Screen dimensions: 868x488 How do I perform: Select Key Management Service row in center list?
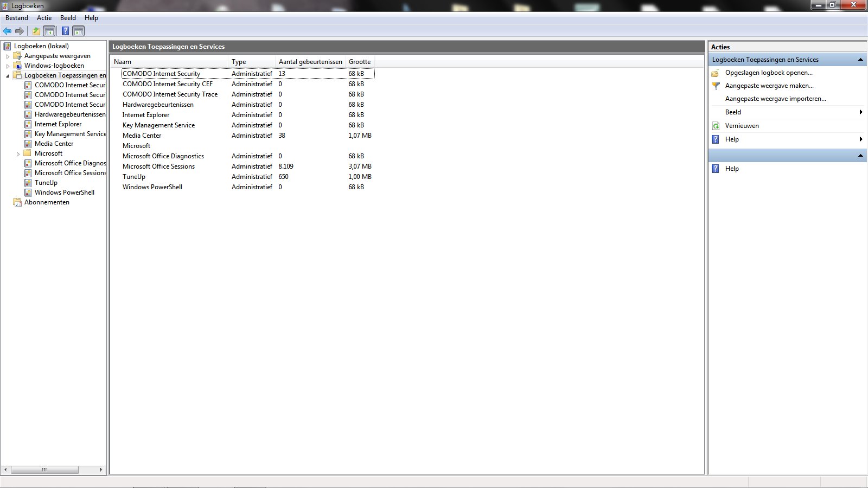248,125
